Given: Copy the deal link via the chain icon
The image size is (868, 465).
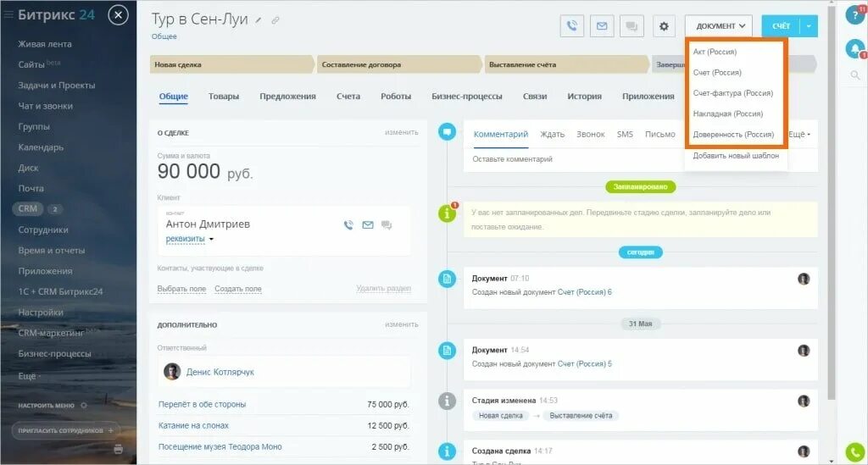Looking at the screenshot, I should (275, 20).
